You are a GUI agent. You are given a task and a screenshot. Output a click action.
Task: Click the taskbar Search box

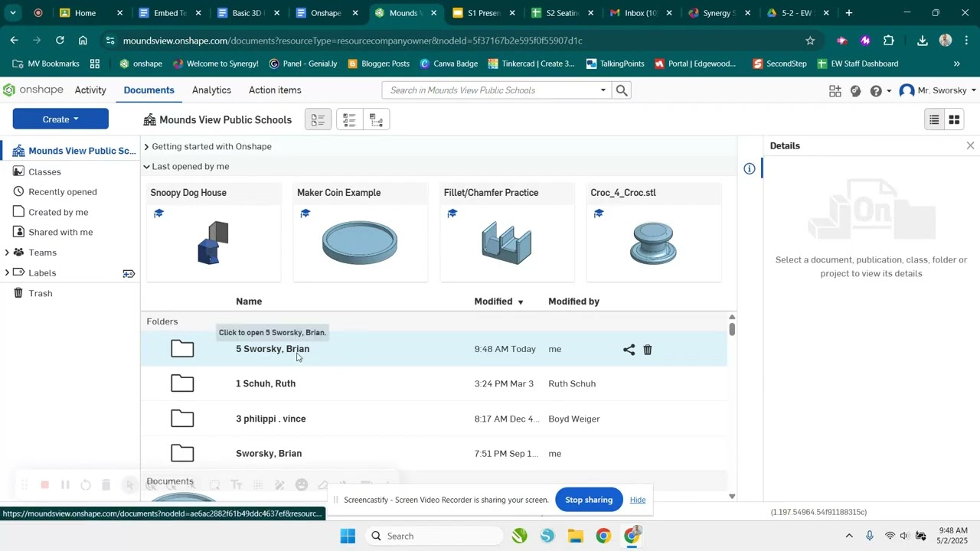pos(435,536)
